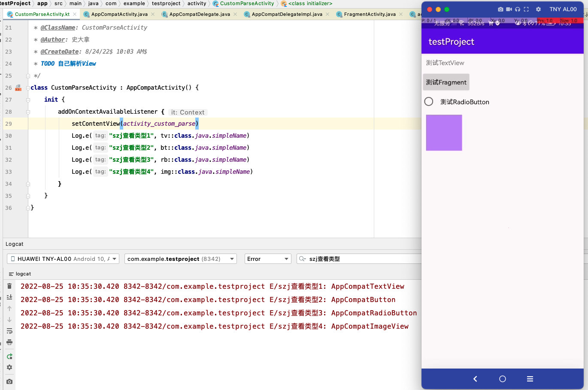The width and height of the screenshot is (588, 390).
Task: Click the print icon in logcat
Action: pos(9,342)
